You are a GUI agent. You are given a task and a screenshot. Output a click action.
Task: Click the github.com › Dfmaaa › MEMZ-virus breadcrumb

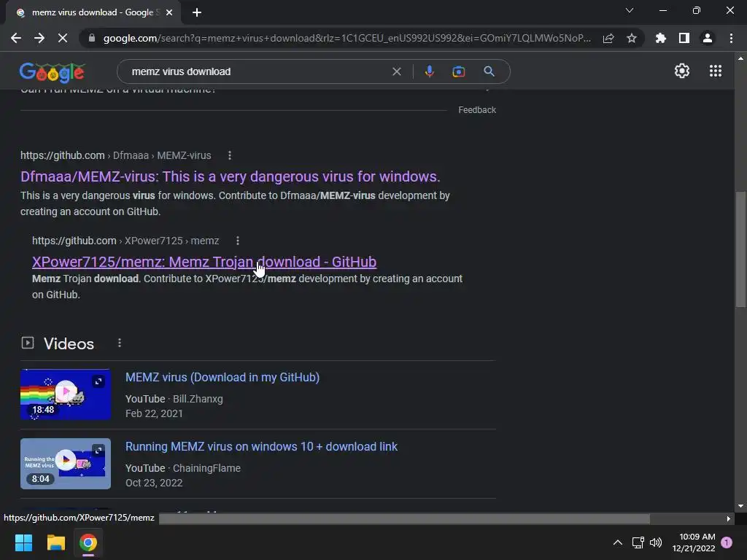pyautogui.click(x=116, y=155)
